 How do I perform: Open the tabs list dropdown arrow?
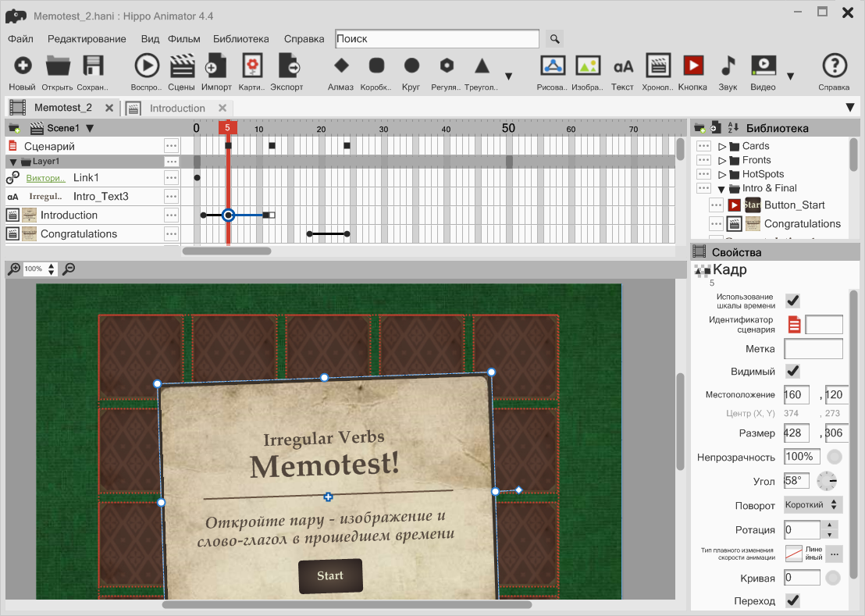850,108
